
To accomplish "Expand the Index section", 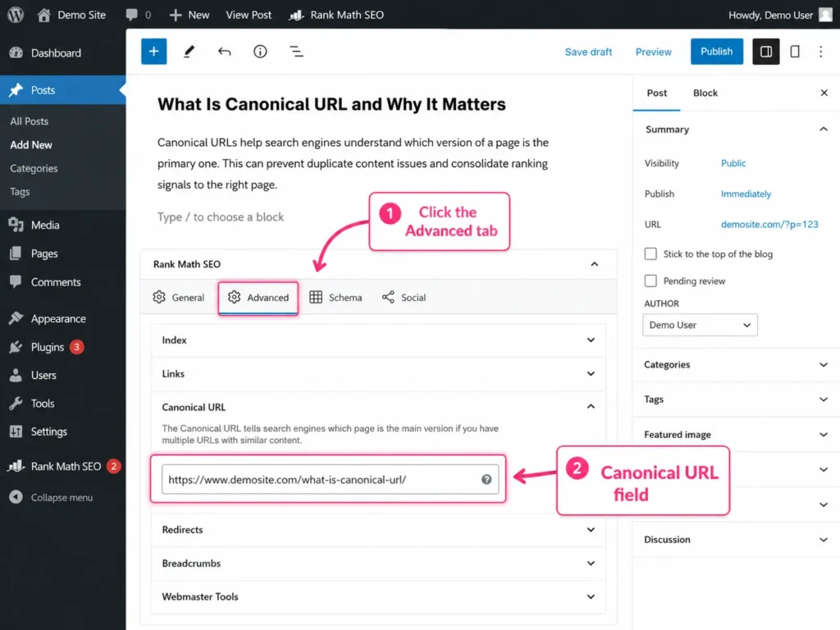I will [378, 340].
